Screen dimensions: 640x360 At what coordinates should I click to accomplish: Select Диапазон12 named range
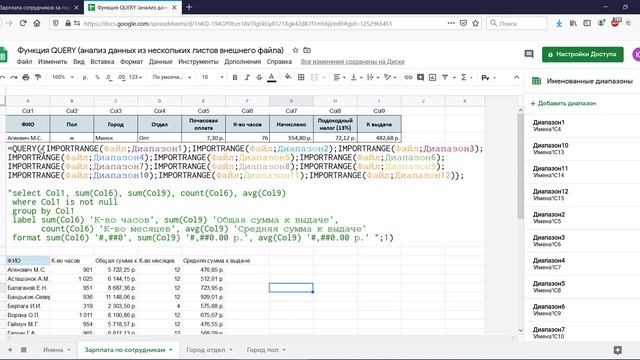pyautogui.click(x=551, y=191)
